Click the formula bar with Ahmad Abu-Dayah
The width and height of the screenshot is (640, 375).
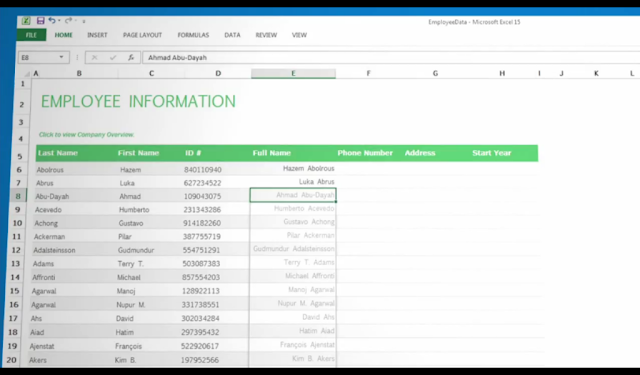(x=391, y=58)
